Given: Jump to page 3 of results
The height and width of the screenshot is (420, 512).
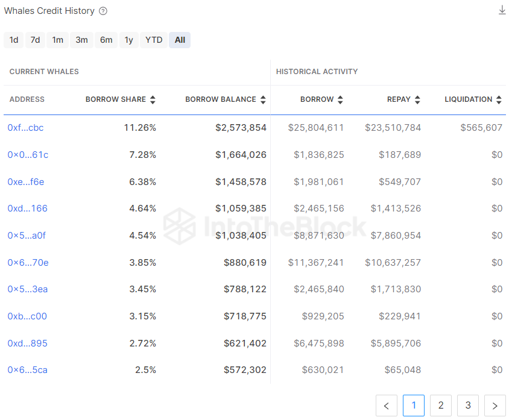Looking at the screenshot, I should coord(468,406).
